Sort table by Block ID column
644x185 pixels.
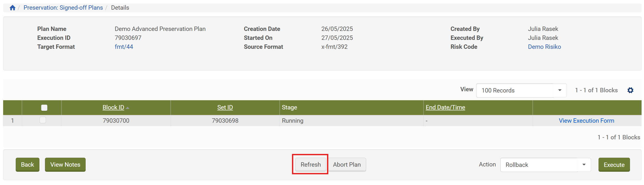tap(113, 107)
